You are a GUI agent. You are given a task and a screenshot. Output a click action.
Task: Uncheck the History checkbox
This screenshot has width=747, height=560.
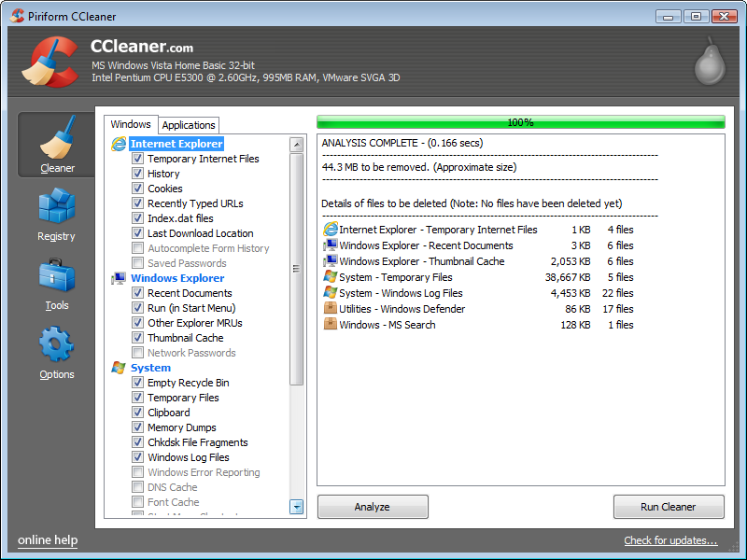[137, 174]
